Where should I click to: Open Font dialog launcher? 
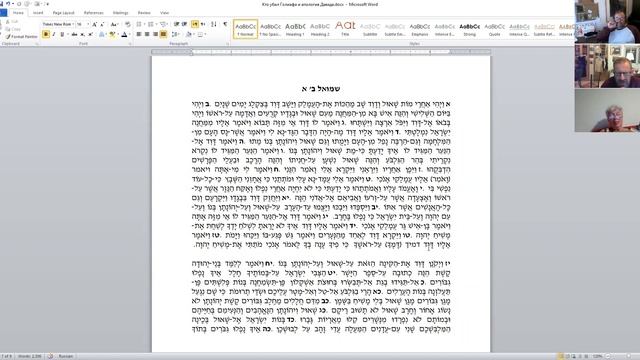130,44
